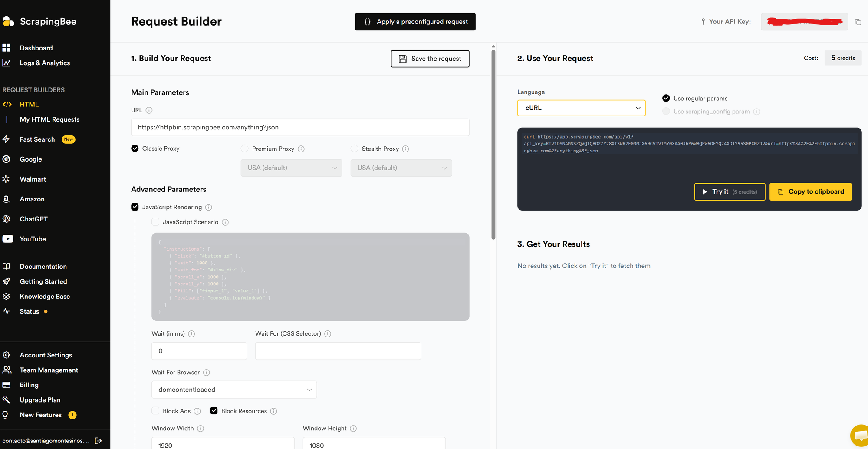Uncheck the JavaScript Rendering checkbox
Screen dimensions: 868x449
135,207
